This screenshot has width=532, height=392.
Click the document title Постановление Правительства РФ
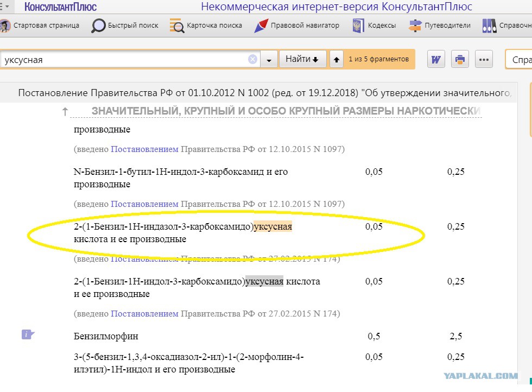(265, 93)
